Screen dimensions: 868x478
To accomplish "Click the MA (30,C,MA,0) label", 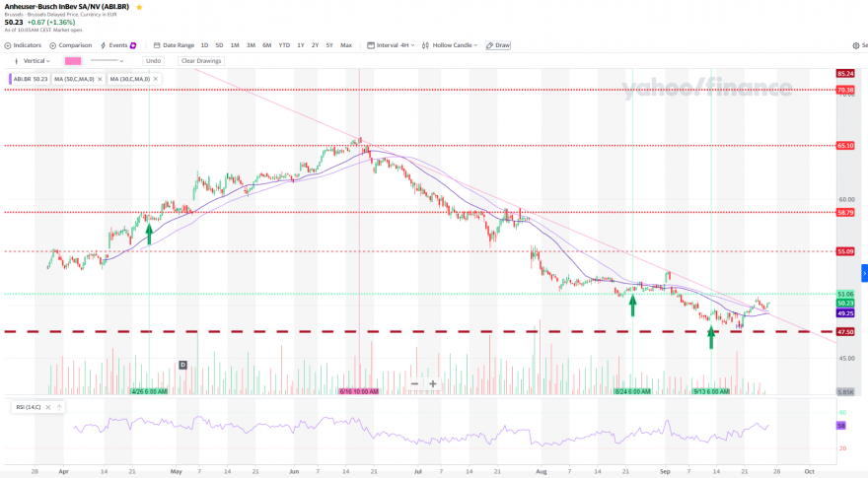I will coord(130,79).
